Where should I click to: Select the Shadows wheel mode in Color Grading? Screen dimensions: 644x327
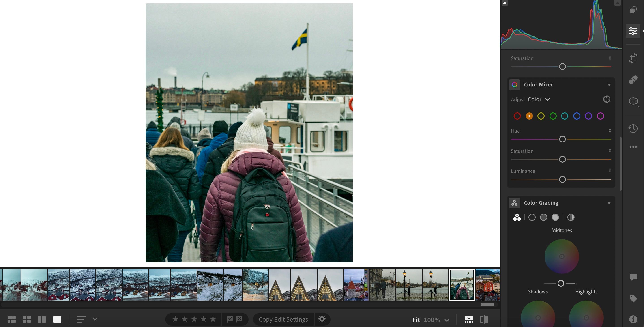click(532, 217)
